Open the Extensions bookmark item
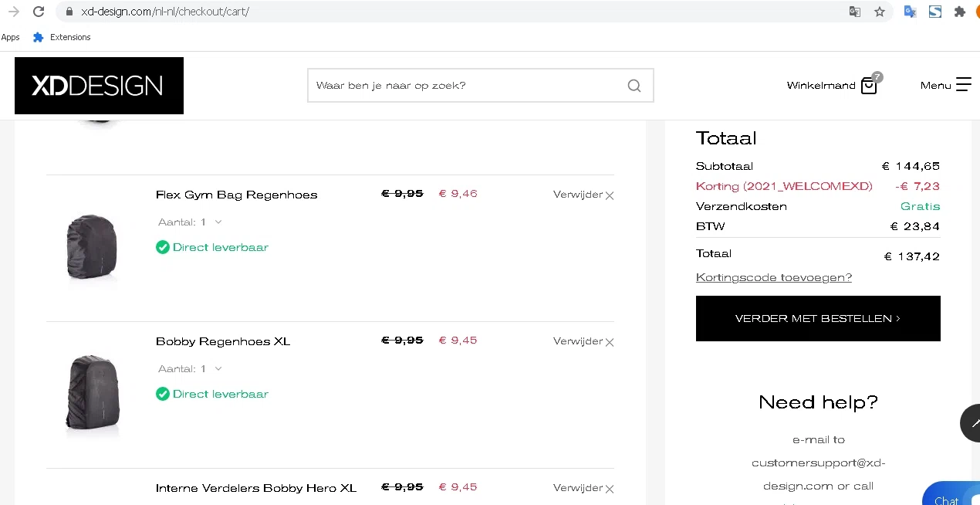980x505 pixels. [62, 37]
